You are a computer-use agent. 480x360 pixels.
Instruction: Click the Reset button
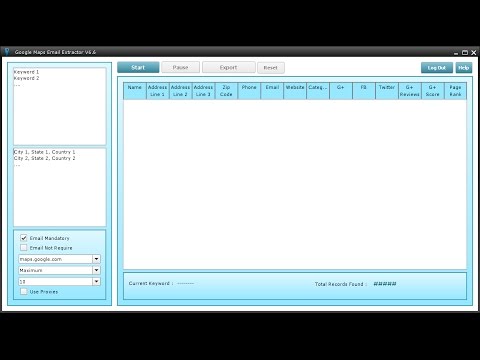coord(271,68)
